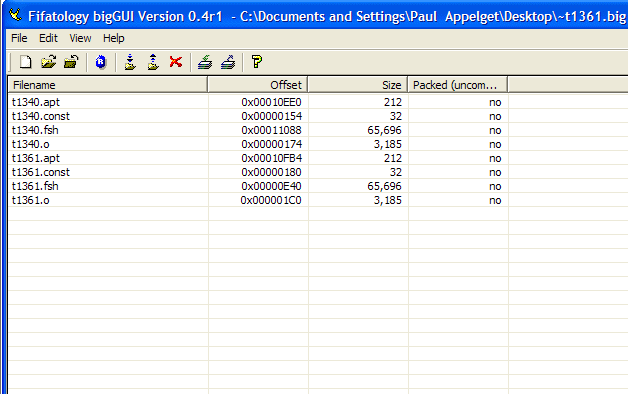Viewport: 628px width, 394px height.
Task: Click the Close archive toolbar icon
Action: 71,62
